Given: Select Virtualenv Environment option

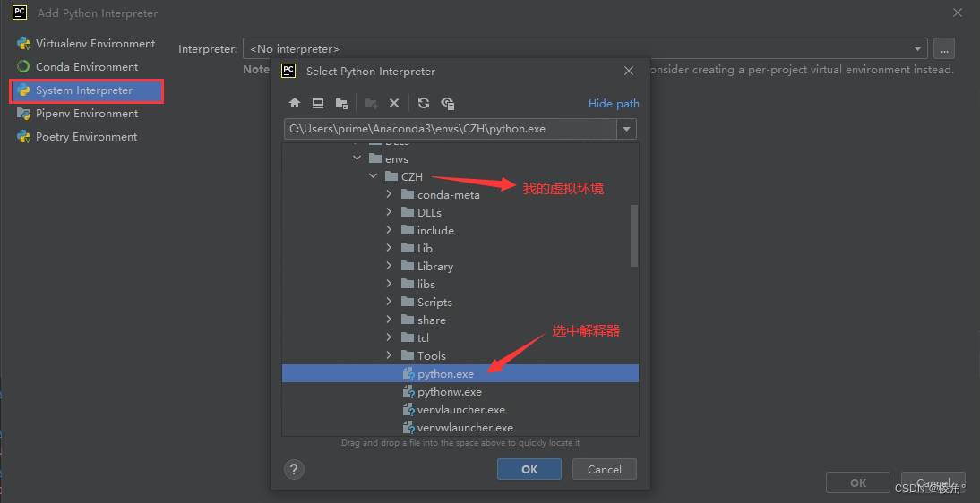Looking at the screenshot, I should coord(86,44).
